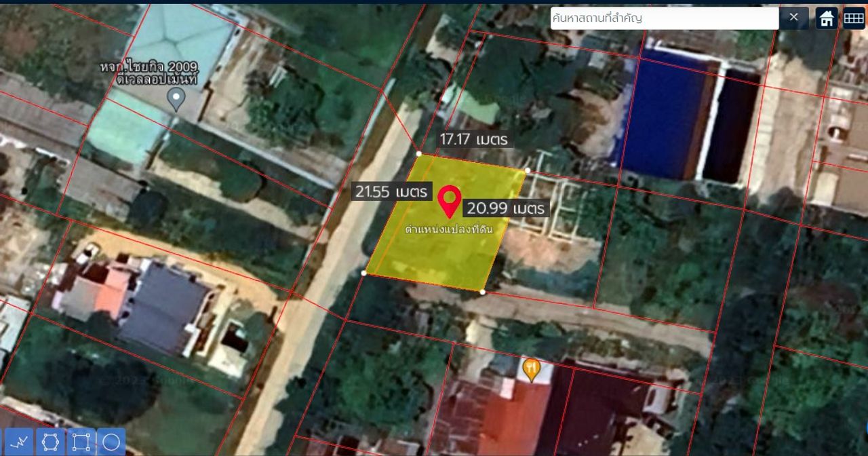Click the home icon button
The width and height of the screenshot is (868, 456).
[827, 18]
